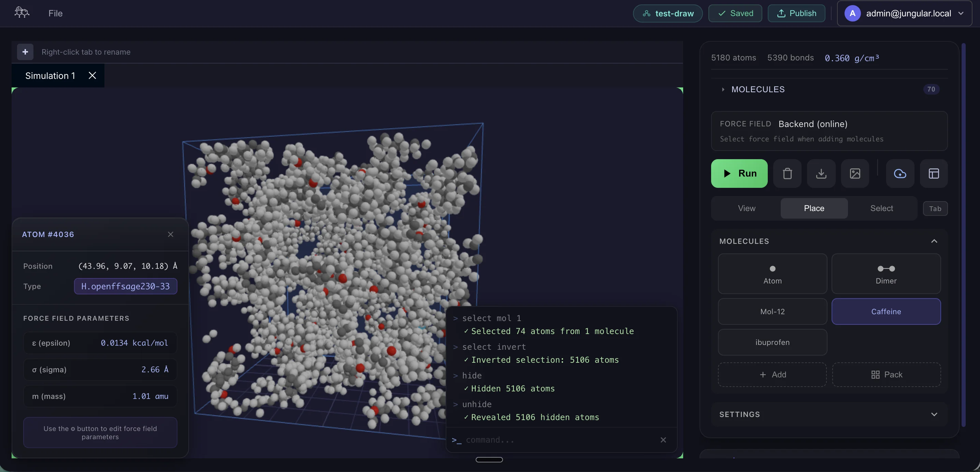Click the Run button
980x472 pixels.
[738, 173]
